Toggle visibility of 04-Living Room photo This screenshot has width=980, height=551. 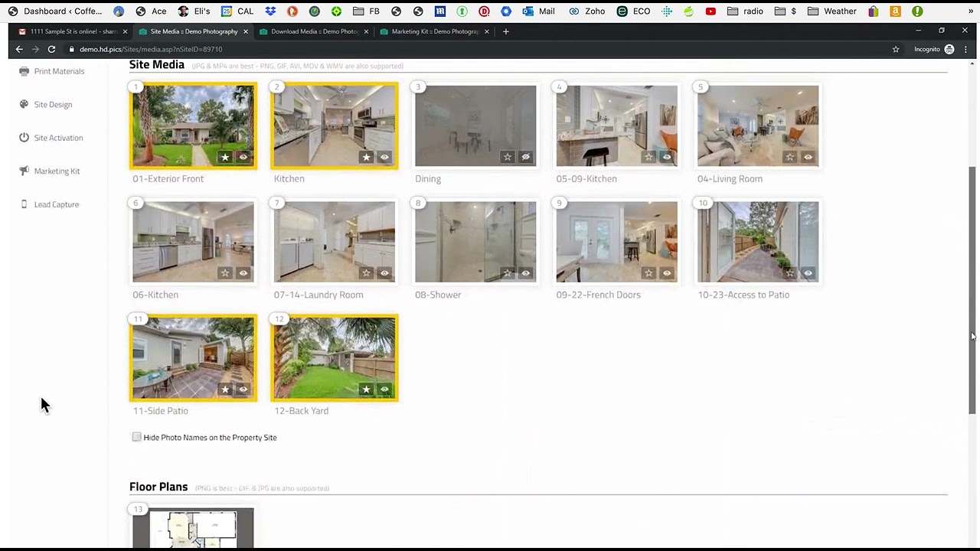coord(808,157)
